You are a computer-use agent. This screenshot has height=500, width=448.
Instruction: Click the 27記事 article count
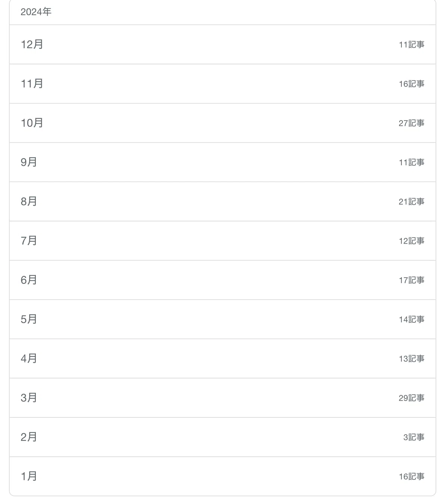tap(411, 123)
